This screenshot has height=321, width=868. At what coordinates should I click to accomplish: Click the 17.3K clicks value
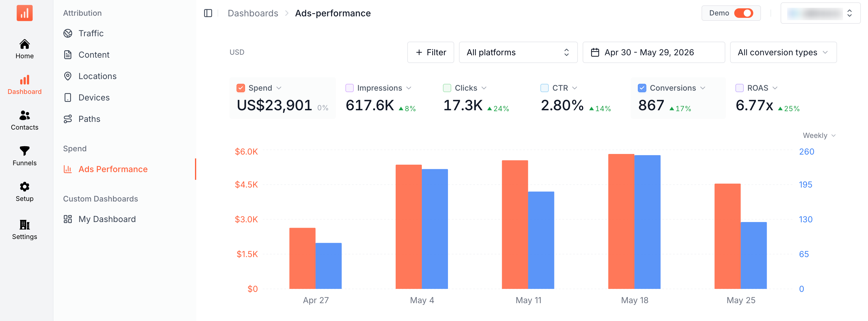(463, 106)
